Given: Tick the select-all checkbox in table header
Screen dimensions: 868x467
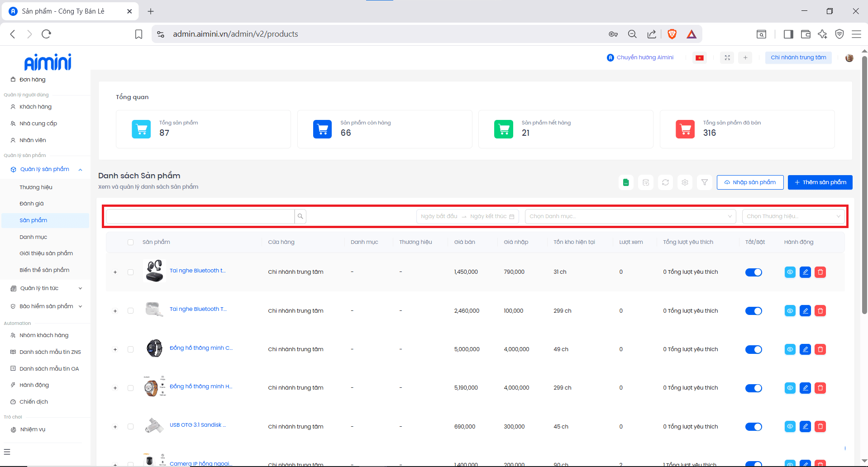Looking at the screenshot, I should [x=131, y=242].
